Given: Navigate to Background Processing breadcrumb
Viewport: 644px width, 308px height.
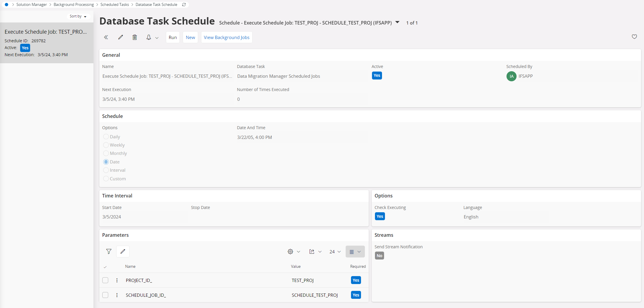Looking at the screenshot, I should coord(74,5).
